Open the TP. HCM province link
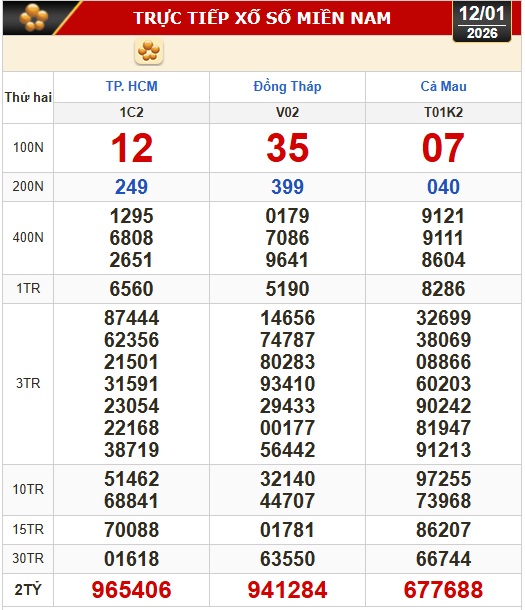This screenshot has height=610, width=525. 131,86
